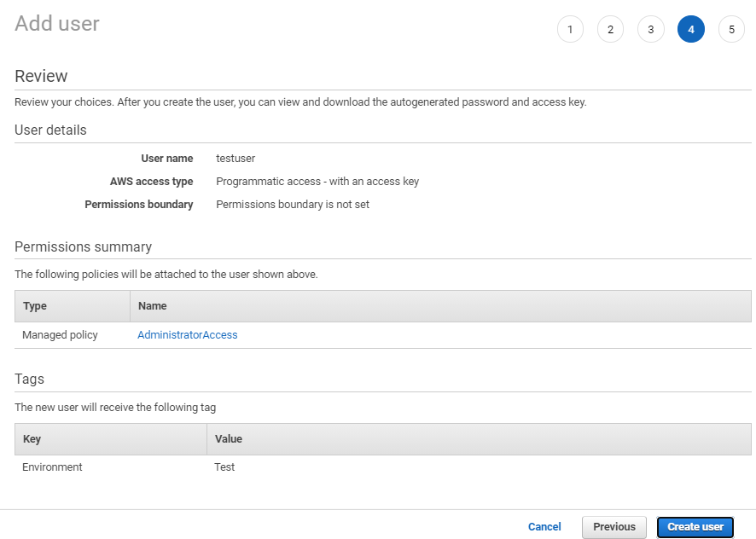
Task: Go back with the Previous button
Action: (x=614, y=527)
